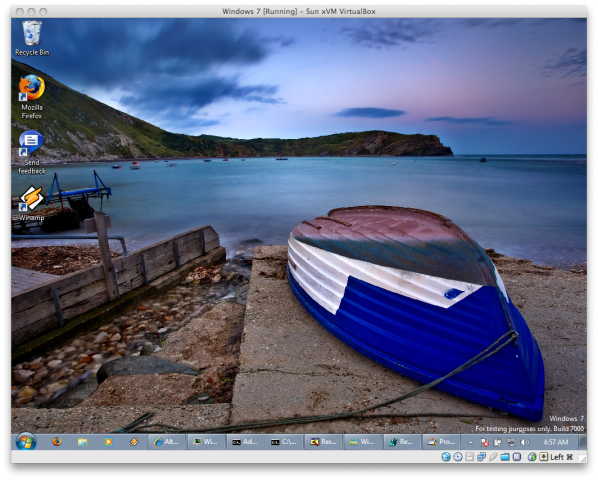
Task: Click the VirtualBox shared folders status icon
Action: (505, 457)
